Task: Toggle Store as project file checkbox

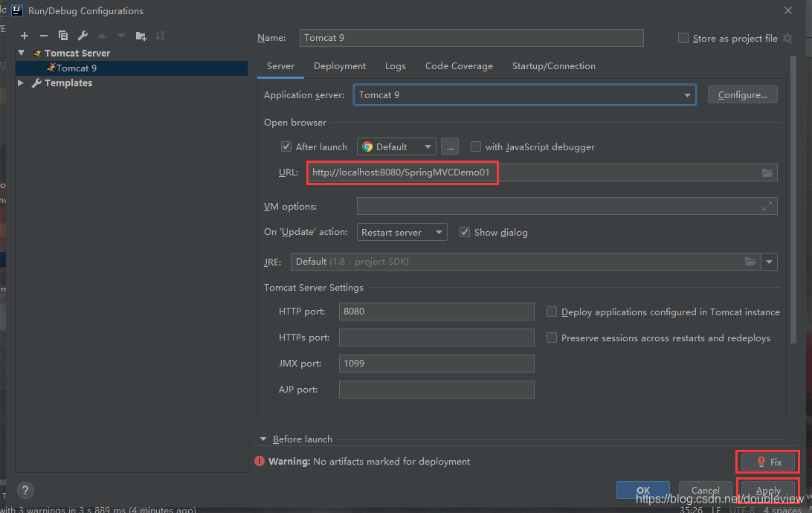Action: [683, 39]
